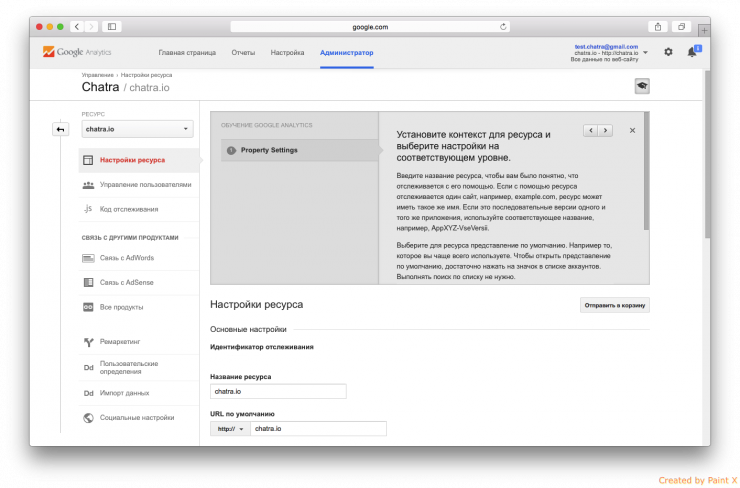740x488 pixels.
Task: Click the AdWords link icon
Action: click(x=88, y=258)
